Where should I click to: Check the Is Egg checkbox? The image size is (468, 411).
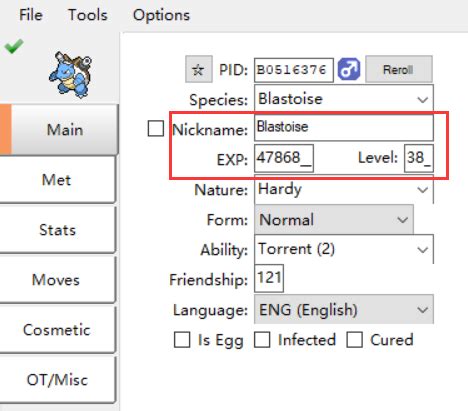point(182,340)
